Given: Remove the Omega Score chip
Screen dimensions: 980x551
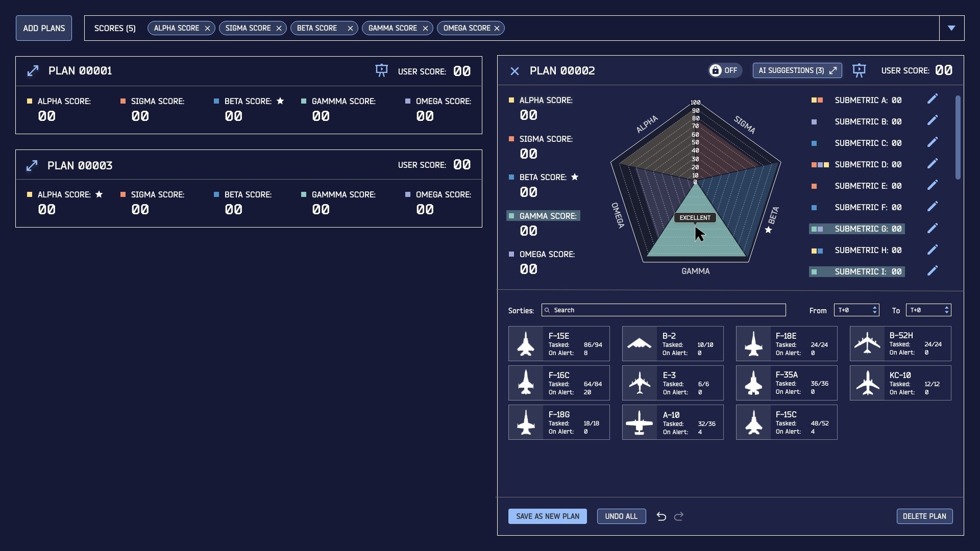Looking at the screenshot, I should [497, 29].
